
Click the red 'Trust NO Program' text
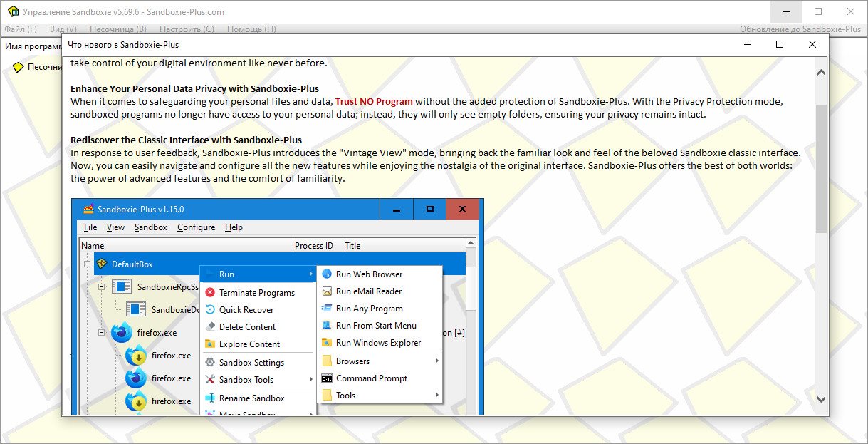374,102
